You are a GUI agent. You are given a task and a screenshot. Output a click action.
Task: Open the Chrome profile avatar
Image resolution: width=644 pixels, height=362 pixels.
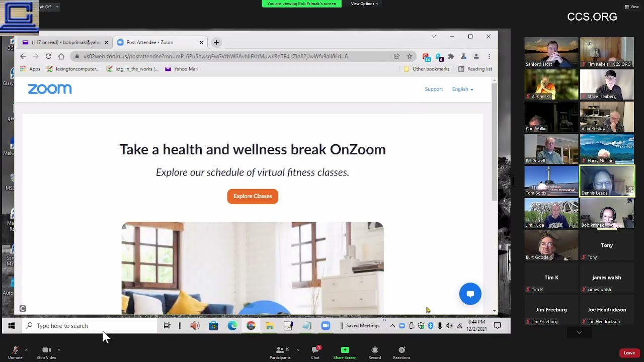point(476,56)
